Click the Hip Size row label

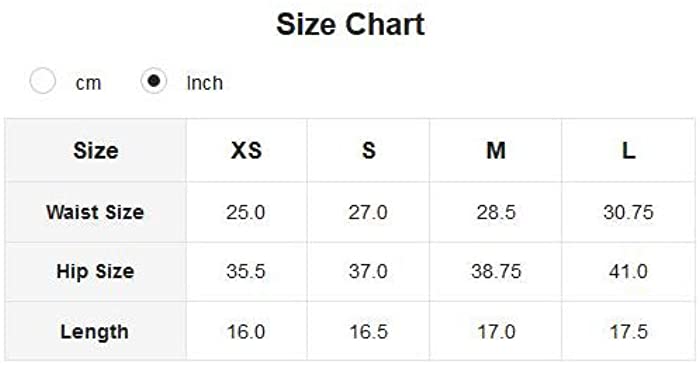coord(95,271)
